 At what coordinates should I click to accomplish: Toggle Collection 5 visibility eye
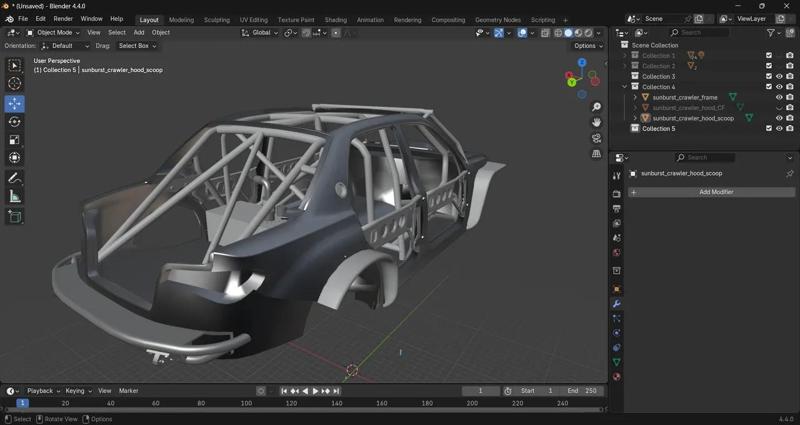point(779,129)
